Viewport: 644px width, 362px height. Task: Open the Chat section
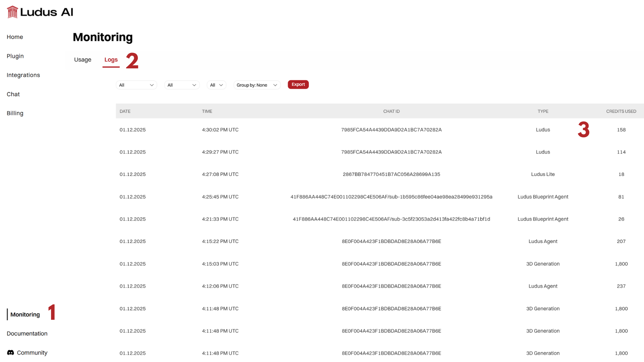click(x=13, y=94)
